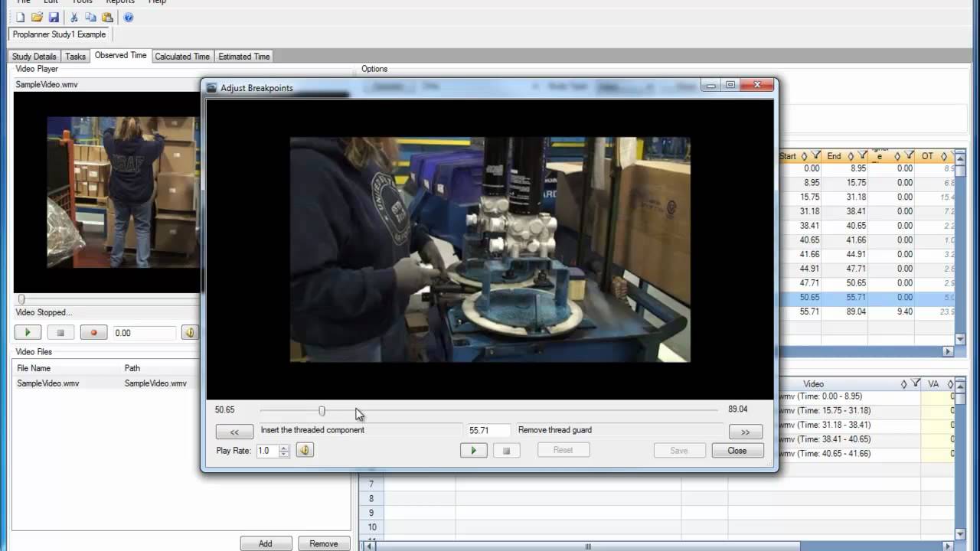This screenshot has height=551, width=980.
Task: Click the Copy toolbar icon
Action: click(90, 18)
